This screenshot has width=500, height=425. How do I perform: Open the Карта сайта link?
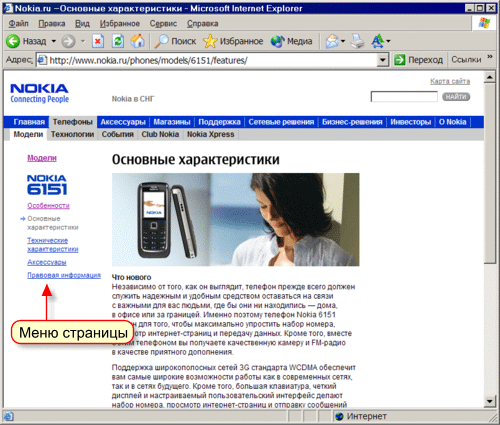[450, 81]
